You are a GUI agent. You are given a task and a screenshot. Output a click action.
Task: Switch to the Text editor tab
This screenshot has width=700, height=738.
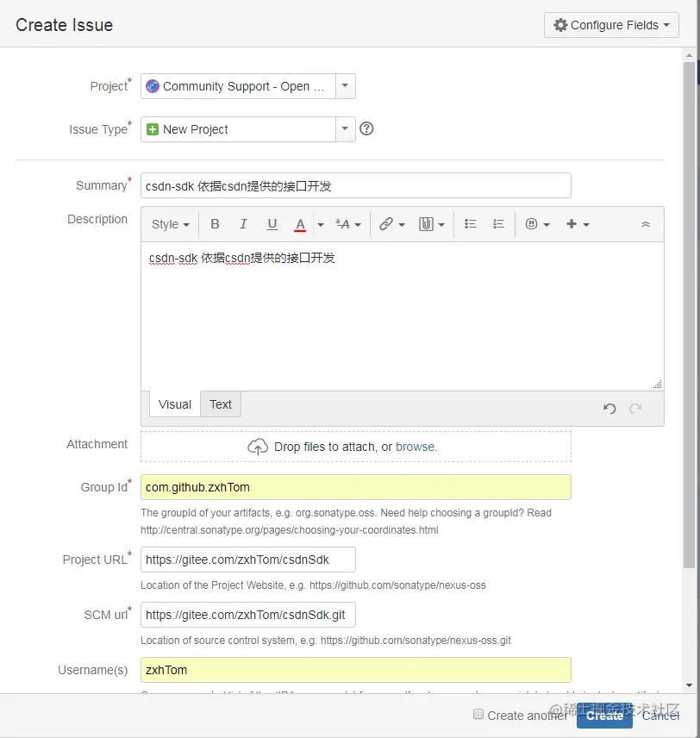[221, 404]
